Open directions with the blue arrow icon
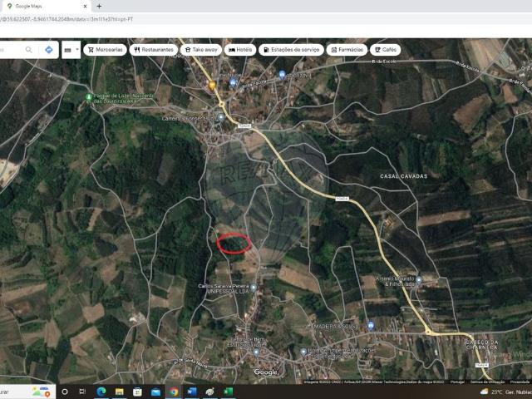This screenshot has height=399, width=532. tap(49, 50)
